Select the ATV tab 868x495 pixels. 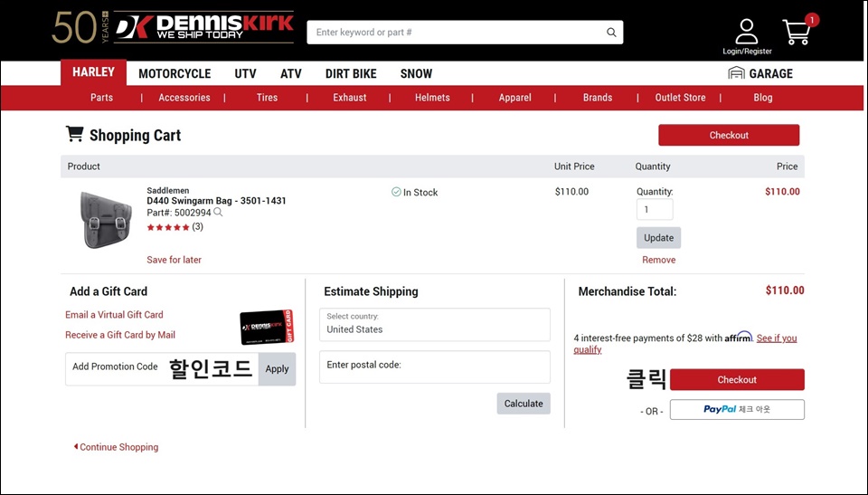point(290,73)
